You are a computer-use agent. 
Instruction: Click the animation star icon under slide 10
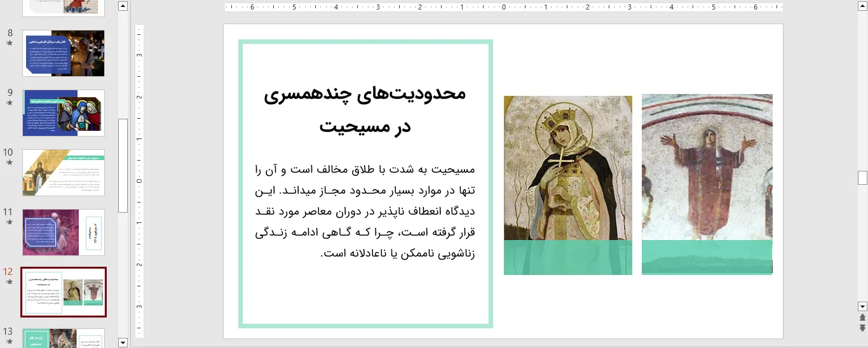click(9, 163)
